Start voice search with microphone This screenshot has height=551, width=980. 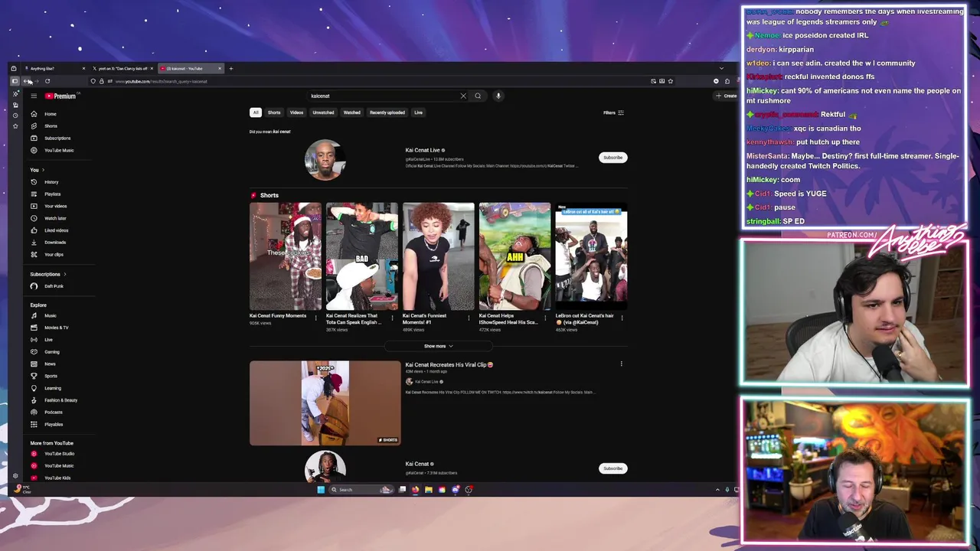point(498,96)
